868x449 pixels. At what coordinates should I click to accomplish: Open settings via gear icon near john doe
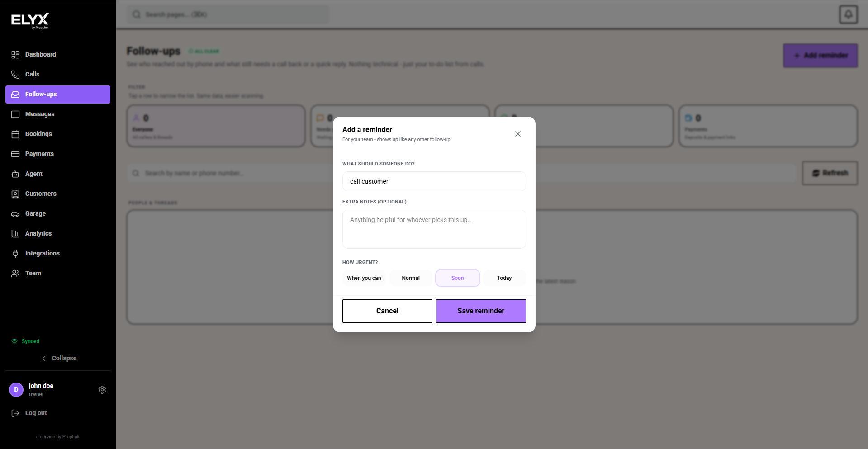click(102, 390)
